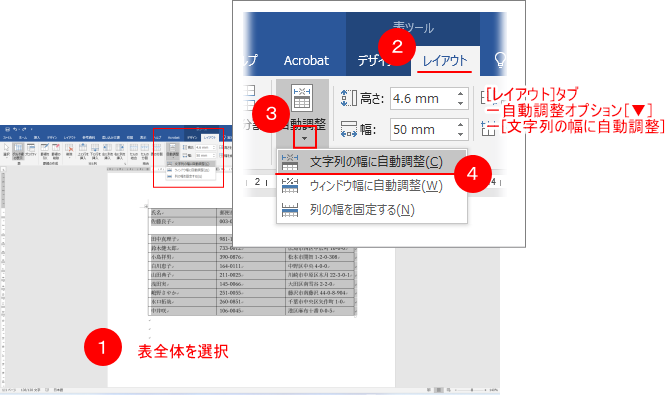Click the 右に列を挿入 icon
668x395 pixels.
(120, 147)
